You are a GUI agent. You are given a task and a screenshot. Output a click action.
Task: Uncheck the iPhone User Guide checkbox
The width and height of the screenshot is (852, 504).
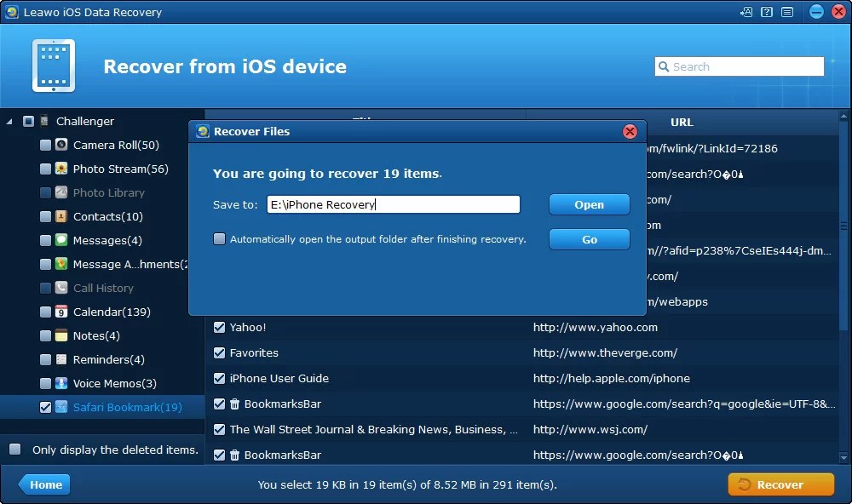coord(219,378)
